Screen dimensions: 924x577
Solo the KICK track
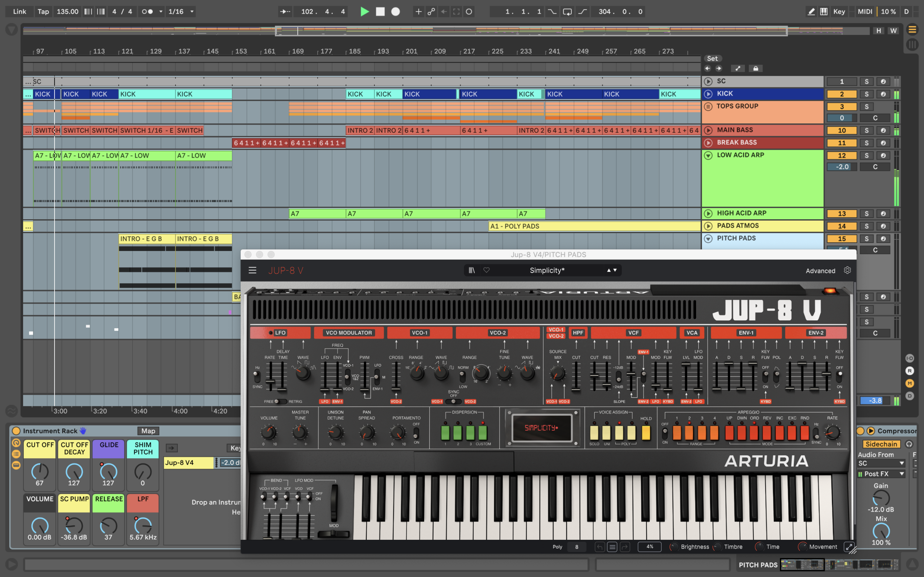coord(866,94)
